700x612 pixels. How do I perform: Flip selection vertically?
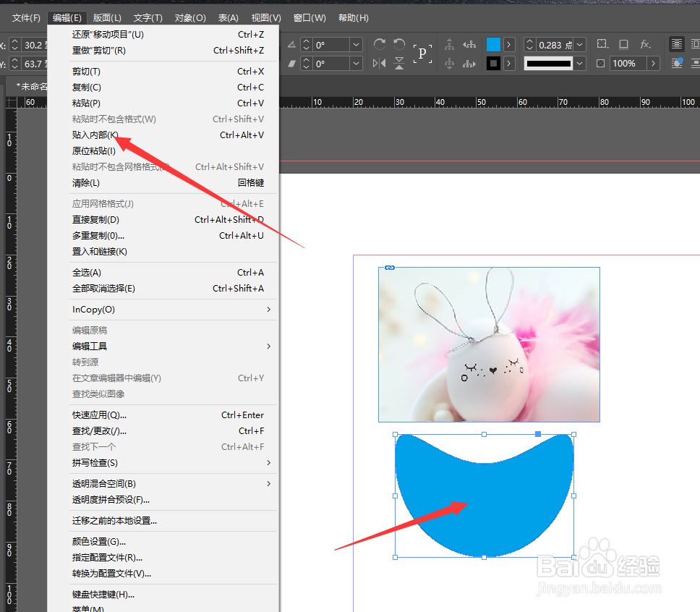coord(399,64)
